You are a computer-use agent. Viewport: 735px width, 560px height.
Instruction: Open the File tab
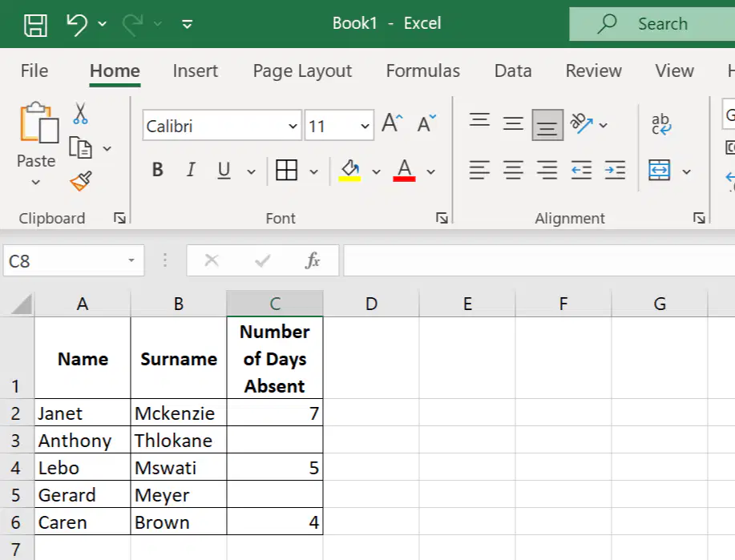pos(34,71)
